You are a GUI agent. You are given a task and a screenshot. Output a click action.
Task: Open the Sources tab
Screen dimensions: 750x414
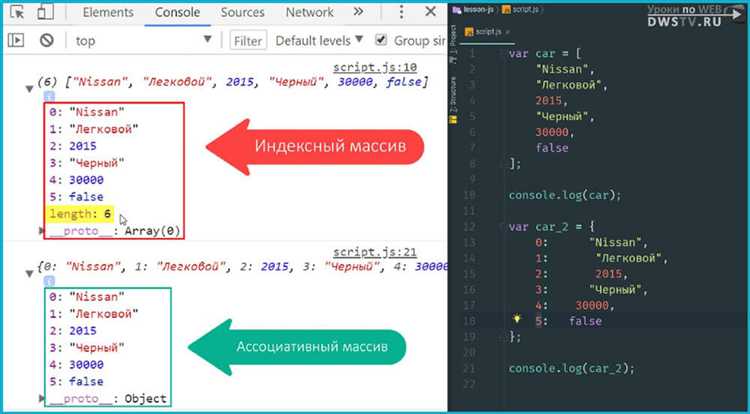[243, 12]
